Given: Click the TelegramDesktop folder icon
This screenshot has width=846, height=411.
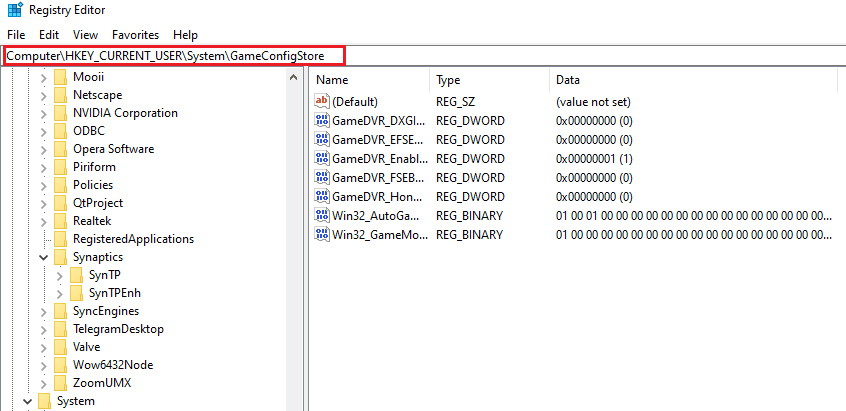Looking at the screenshot, I should (60, 329).
